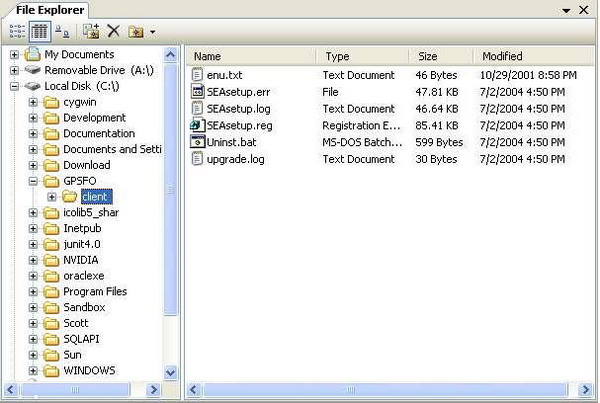
Task: Click the open client folder icon
Action: (70, 197)
